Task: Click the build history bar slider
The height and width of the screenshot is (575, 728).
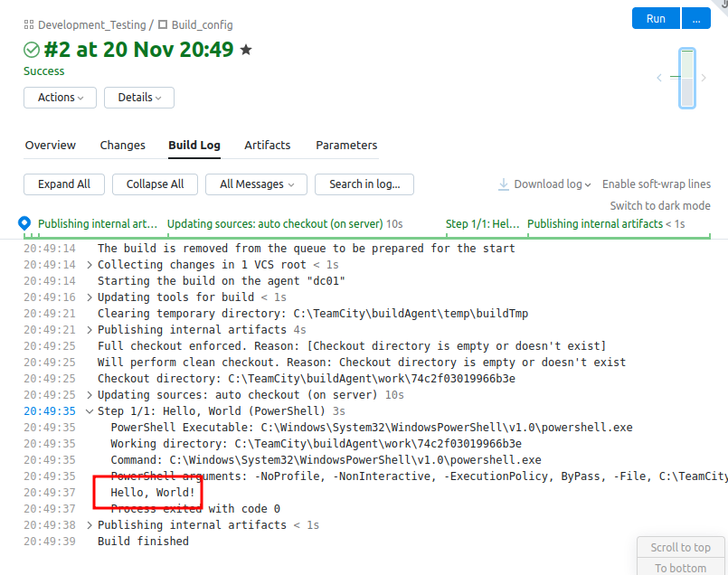Action: [687, 79]
